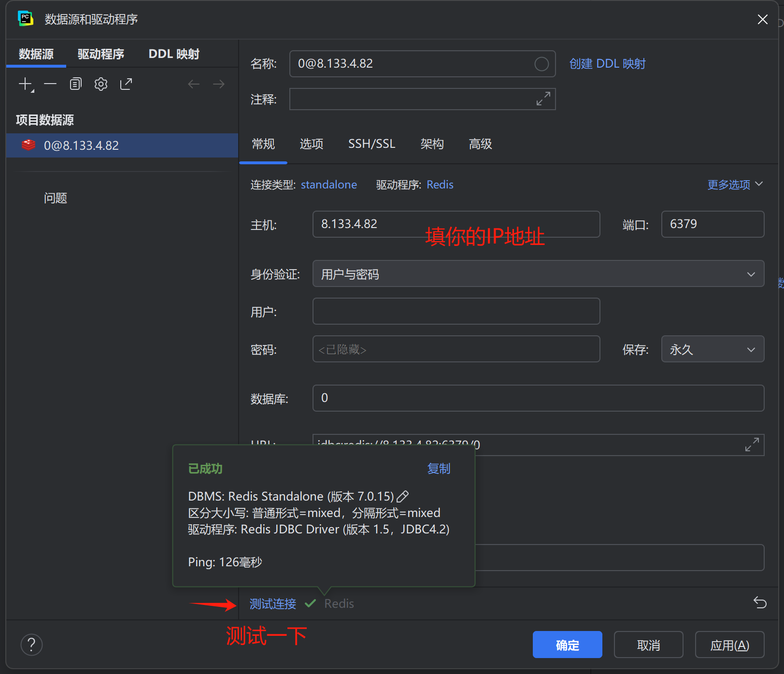This screenshot has width=784, height=674.
Task: Go back with left arrow icon
Action: point(194,84)
